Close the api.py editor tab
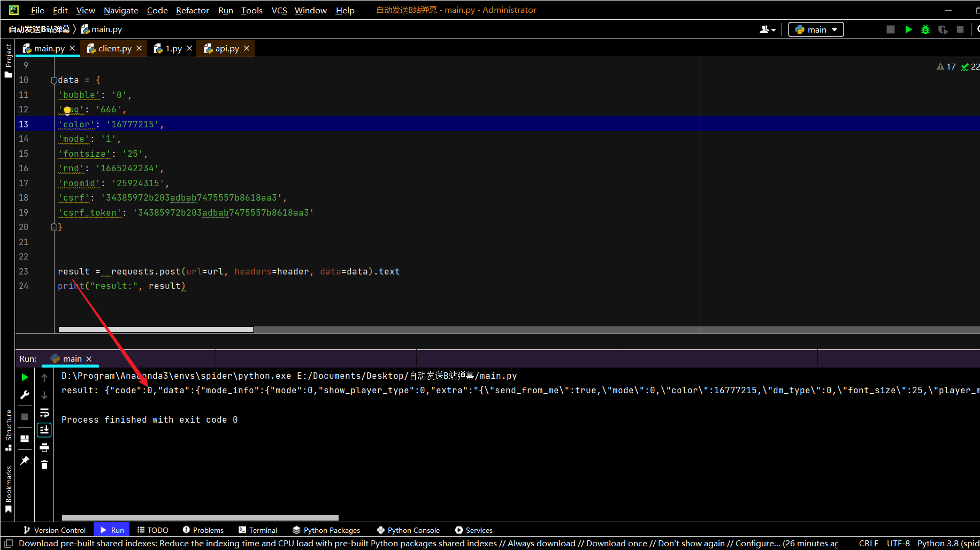This screenshot has height=550, width=980. point(247,48)
